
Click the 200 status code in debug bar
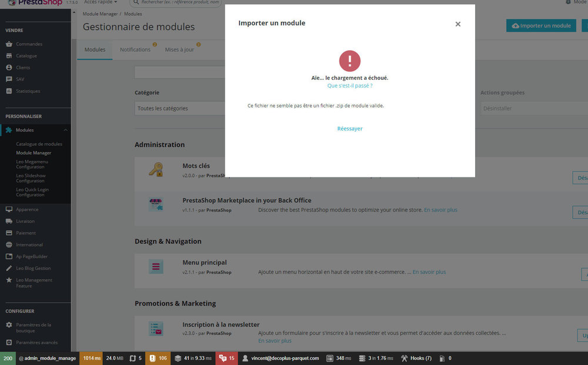click(8, 359)
